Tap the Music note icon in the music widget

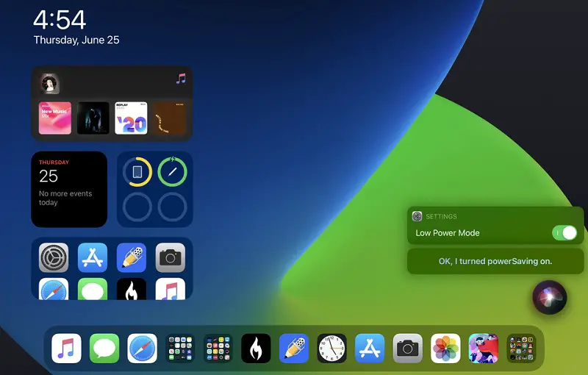(181, 79)
